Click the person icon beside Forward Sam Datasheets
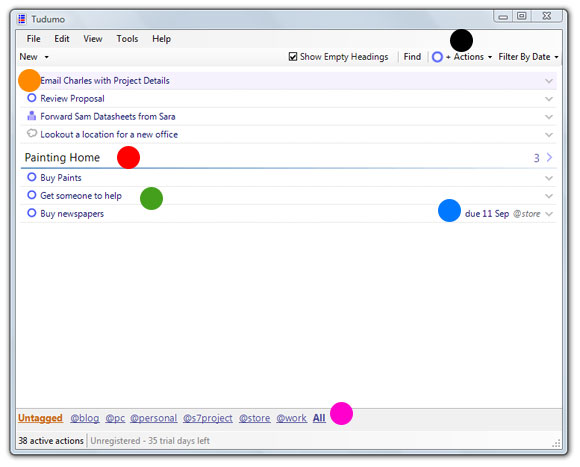 click(32, 116)
